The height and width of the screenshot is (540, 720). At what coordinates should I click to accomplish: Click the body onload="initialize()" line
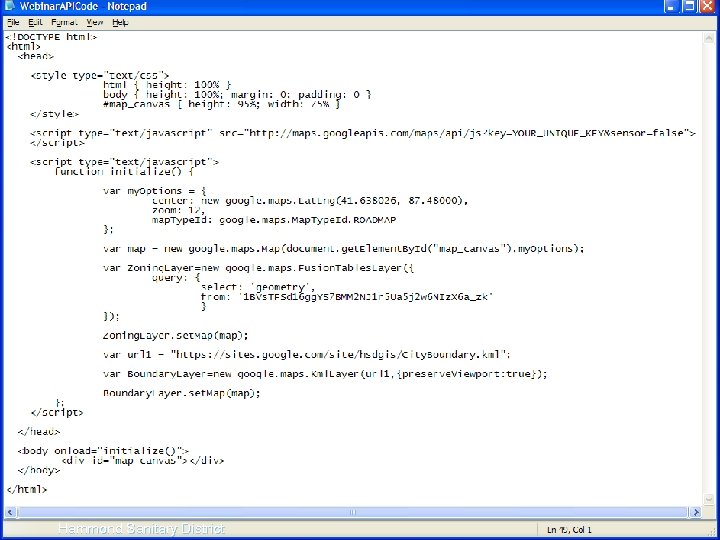tap(103, 451)
